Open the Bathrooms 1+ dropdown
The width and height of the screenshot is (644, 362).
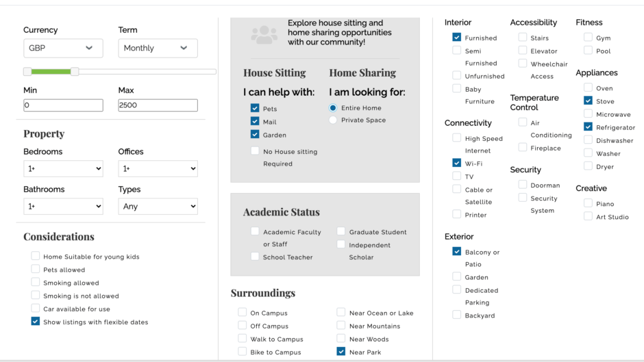63,207
